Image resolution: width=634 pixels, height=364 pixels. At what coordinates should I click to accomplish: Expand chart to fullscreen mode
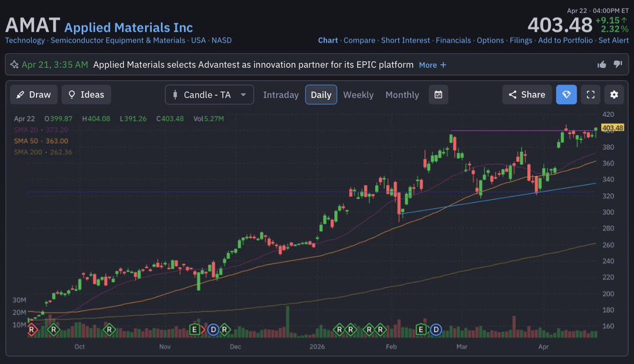[590, 95]
